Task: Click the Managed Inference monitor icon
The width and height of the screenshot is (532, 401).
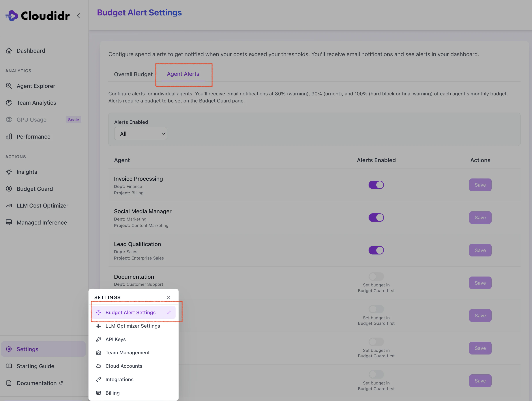Action: (9, 222)
